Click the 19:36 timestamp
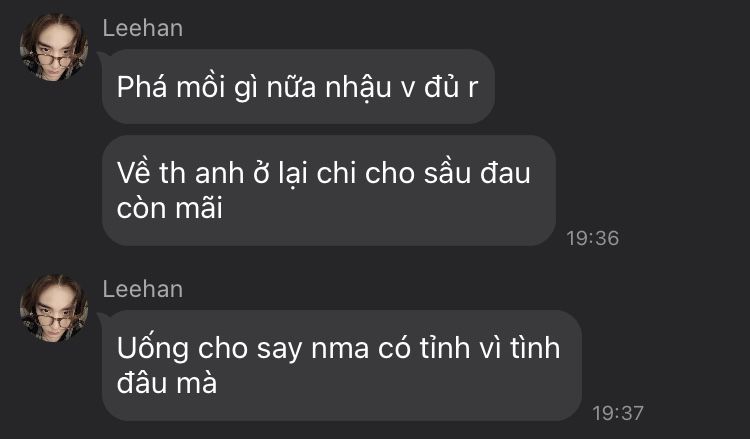 [x=593, y=238]
